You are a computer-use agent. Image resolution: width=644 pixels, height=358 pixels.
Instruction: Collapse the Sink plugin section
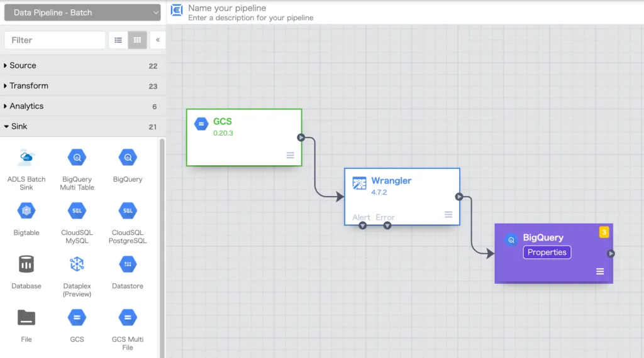click(82, 127)
